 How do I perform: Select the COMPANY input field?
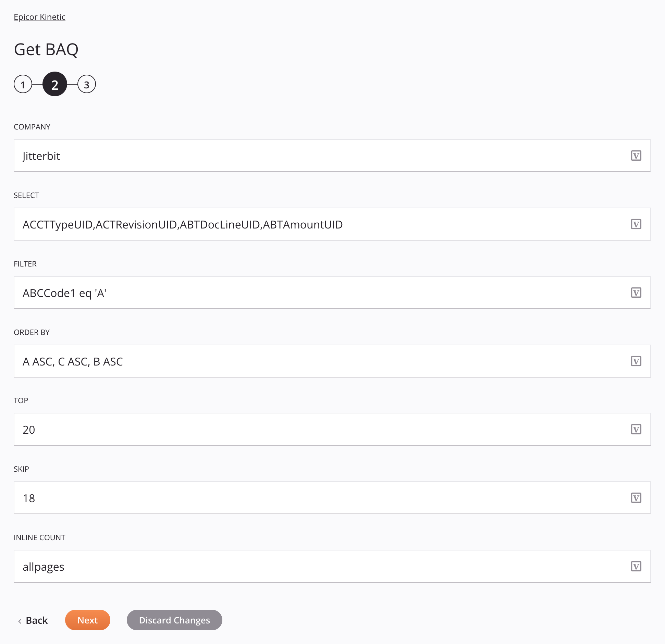tap(332, 156)
